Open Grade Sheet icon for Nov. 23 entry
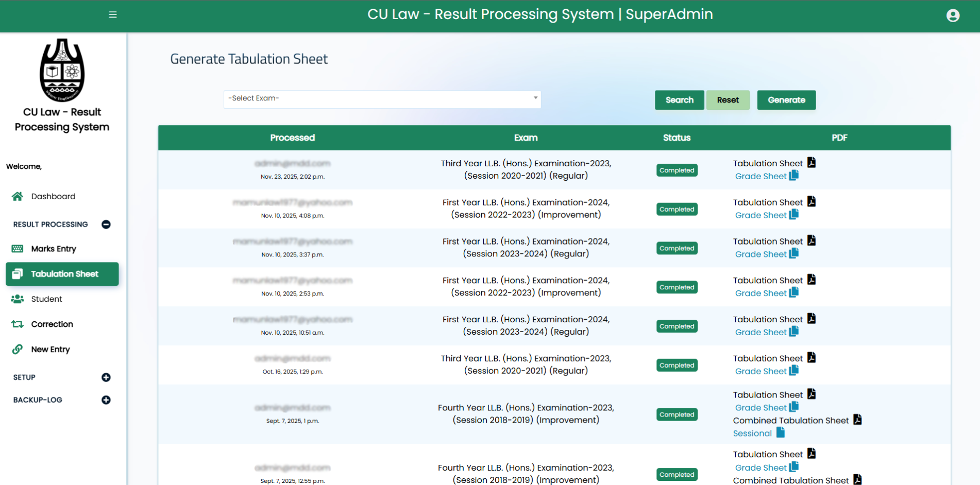 pos(794,176)
